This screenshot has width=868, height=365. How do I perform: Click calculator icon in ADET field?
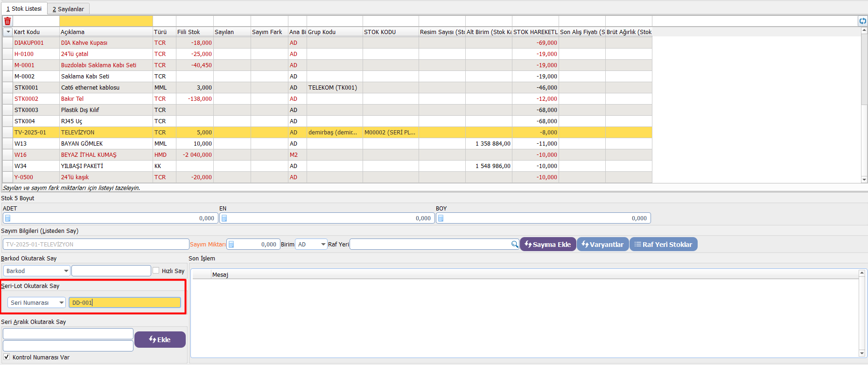click(8, 218)
